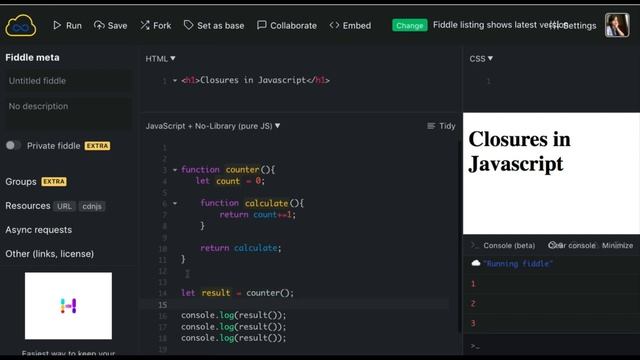Image resolution: width=640 pixels, height=360 pixels.
Task: Click the 'return calculate;' code line
Action: click(x=241, y=248)
